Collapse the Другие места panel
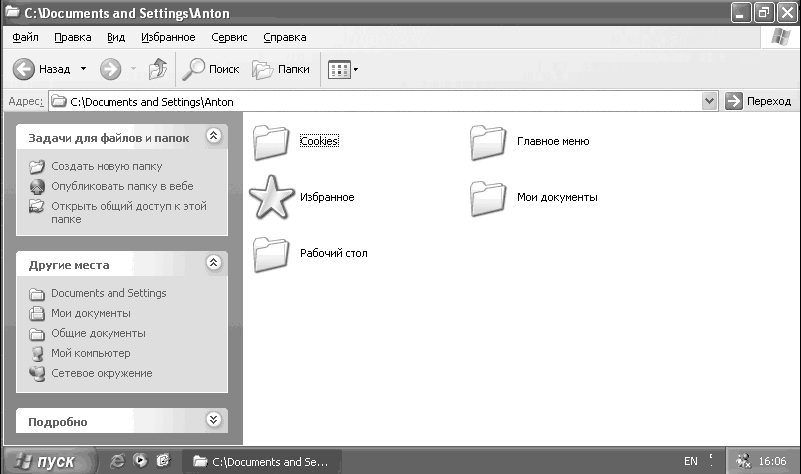Image resolution: width=801 pixels, height=474 pixels. 214,263
